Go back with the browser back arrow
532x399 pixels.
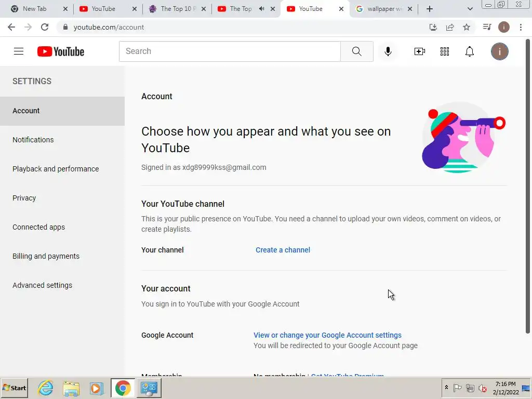pyautogui.click(x=11, y=27)
